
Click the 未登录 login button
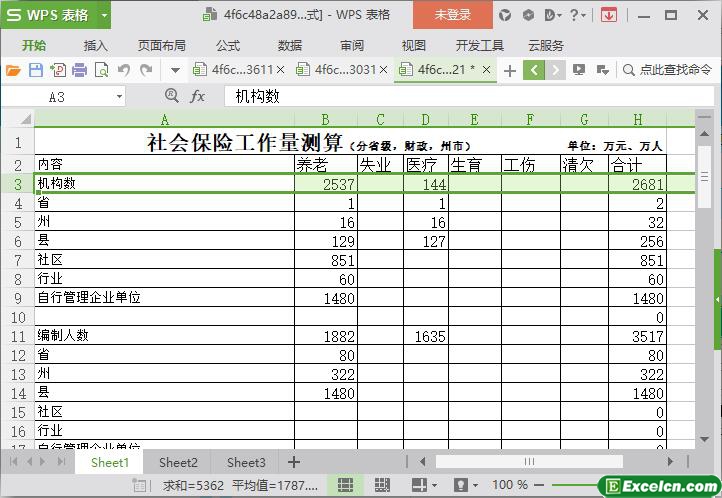[x=452, y=15]
